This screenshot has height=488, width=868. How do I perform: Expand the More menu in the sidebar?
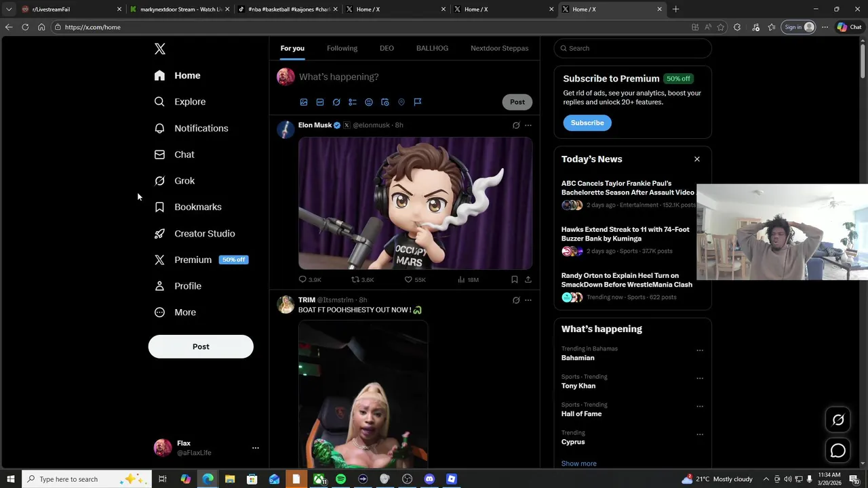pyautogui.click(x=175, y=312)
